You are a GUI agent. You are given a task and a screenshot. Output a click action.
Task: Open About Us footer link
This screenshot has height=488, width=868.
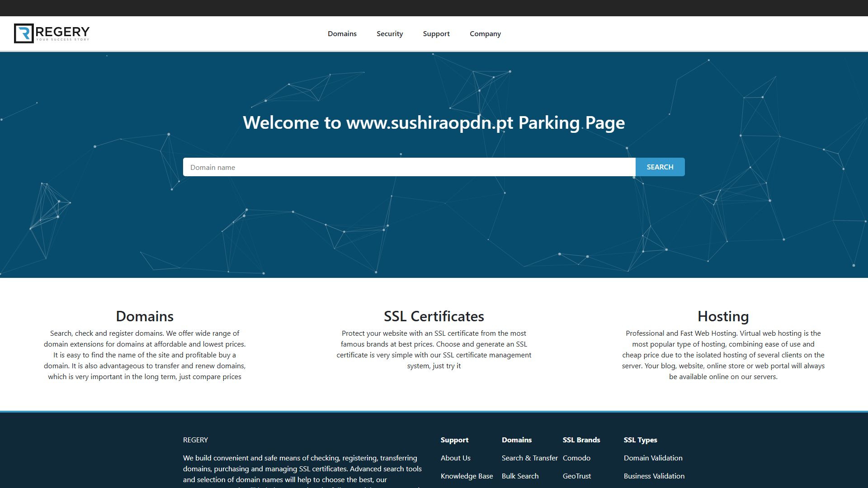(456, 458)
